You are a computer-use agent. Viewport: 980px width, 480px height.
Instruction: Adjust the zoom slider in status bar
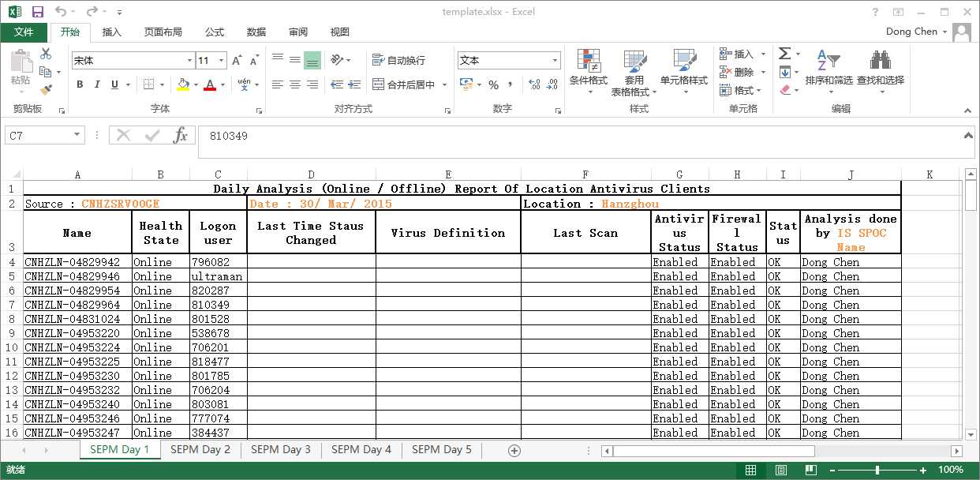pos(877,470)
